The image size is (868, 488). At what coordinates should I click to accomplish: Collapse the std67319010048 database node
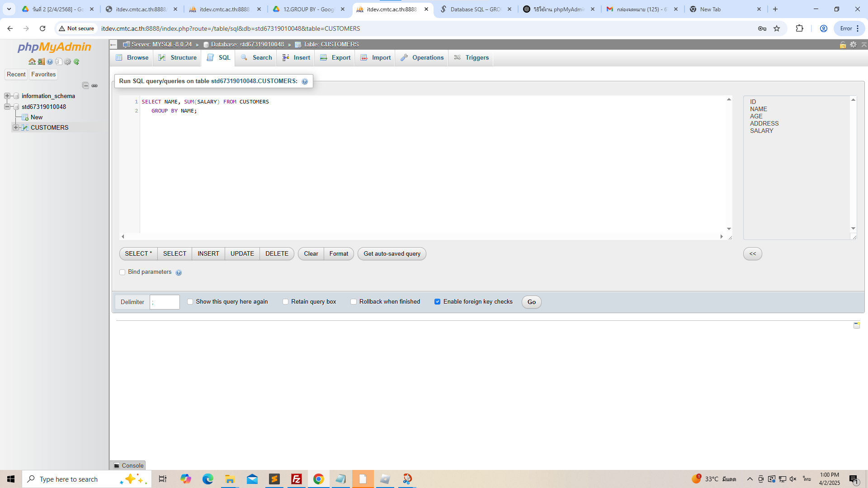(x=7, y=107)
